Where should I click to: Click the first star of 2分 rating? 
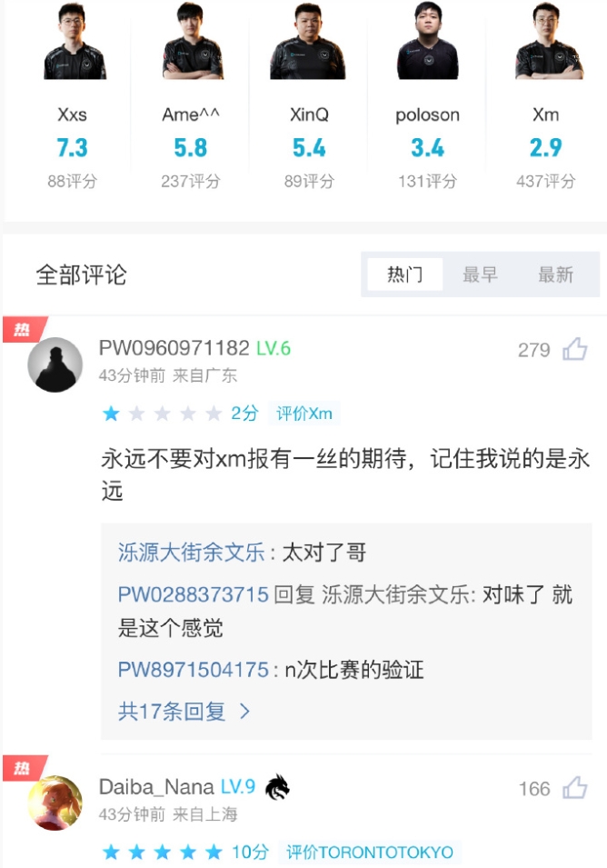(111, 414)
